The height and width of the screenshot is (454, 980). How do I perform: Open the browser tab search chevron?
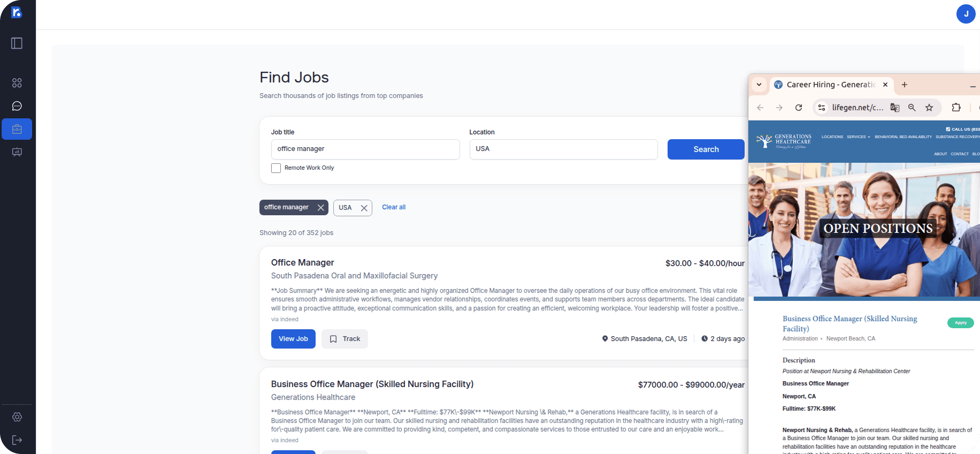[x=759, y=85]
